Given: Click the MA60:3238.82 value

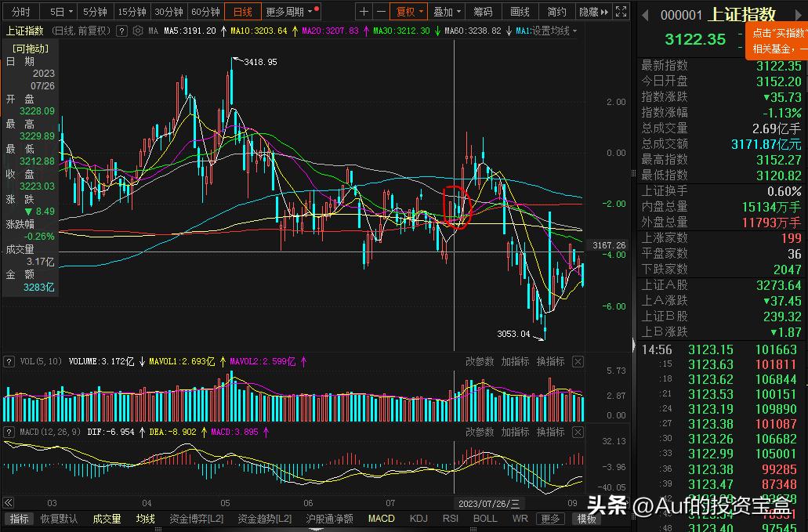Looking at the screenshot, I should (473, 31).
